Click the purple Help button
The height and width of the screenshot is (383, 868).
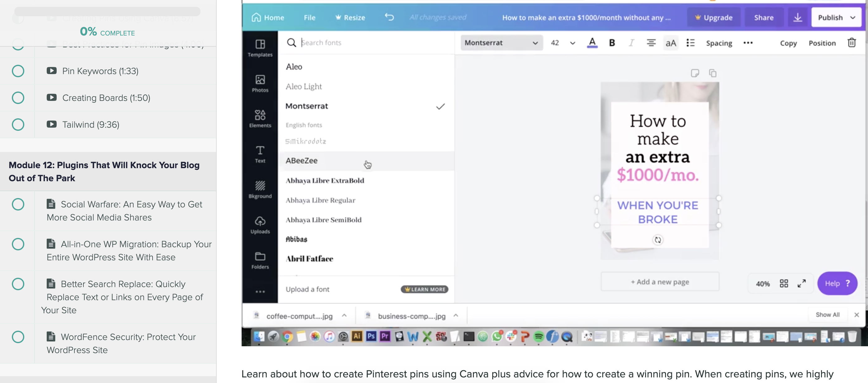click(837, 283)
